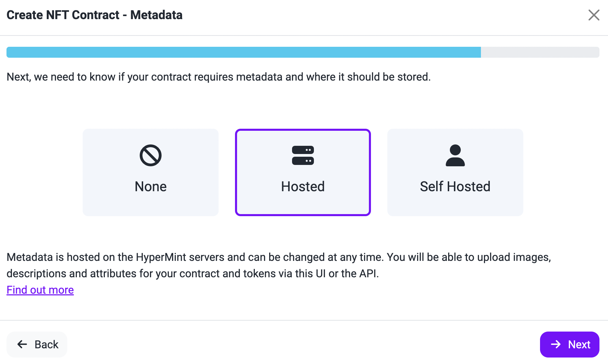
Task: Click the left arrow icon beside Back
Action: (22, 344)
